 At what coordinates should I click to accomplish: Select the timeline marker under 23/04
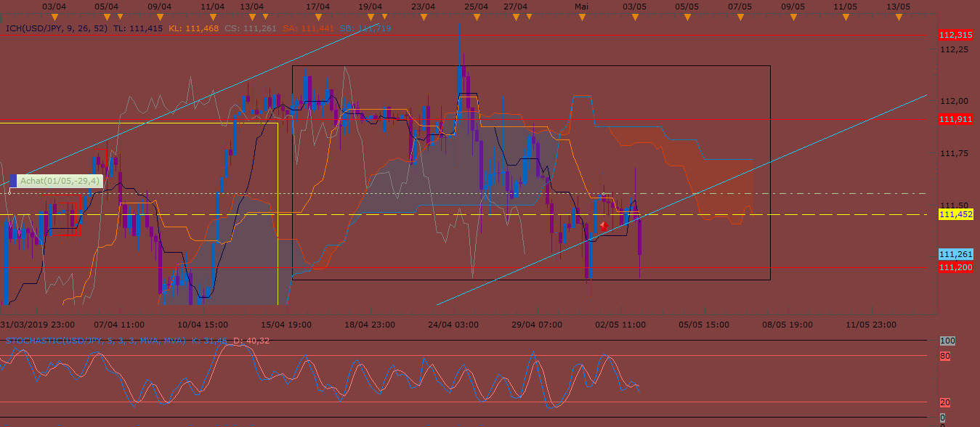coord(423,16)
